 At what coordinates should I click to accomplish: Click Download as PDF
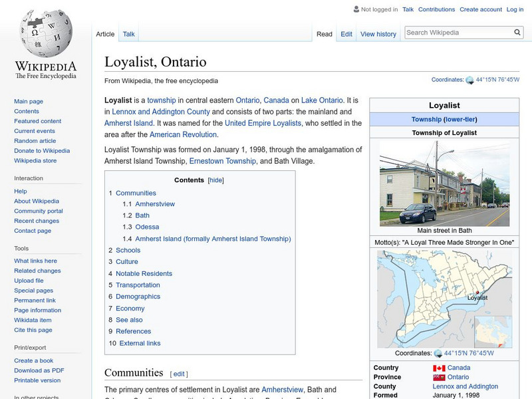(39, 370)
